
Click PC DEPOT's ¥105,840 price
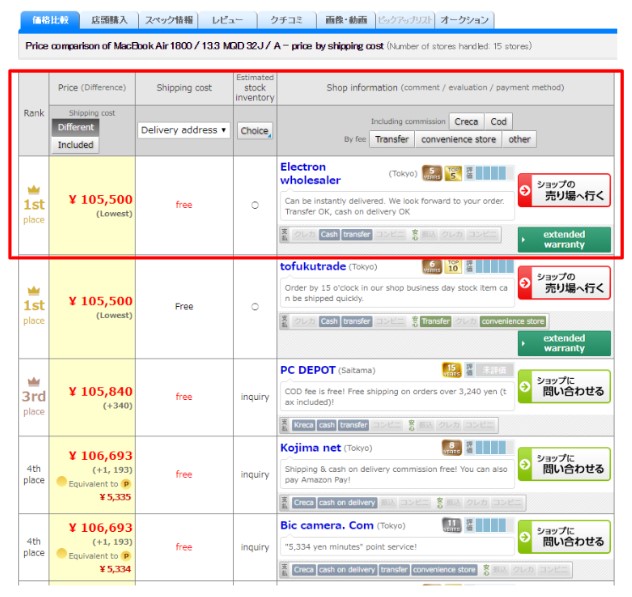click(x=100, y=391)
